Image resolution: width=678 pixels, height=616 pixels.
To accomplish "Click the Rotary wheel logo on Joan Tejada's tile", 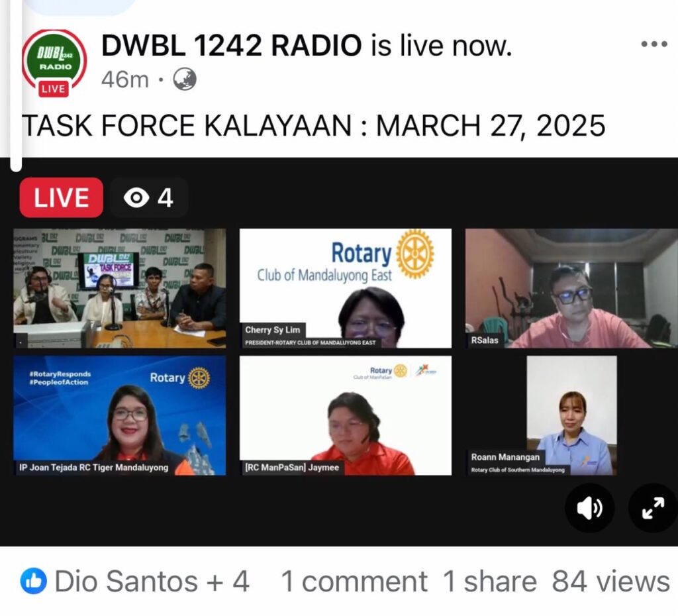I will (x=199, y=378).
